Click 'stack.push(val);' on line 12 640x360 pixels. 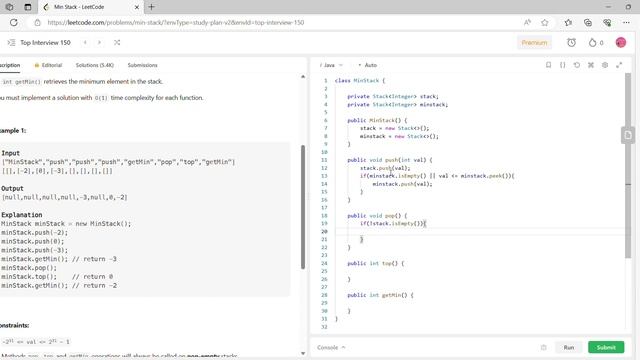click(x=385, y=168)
